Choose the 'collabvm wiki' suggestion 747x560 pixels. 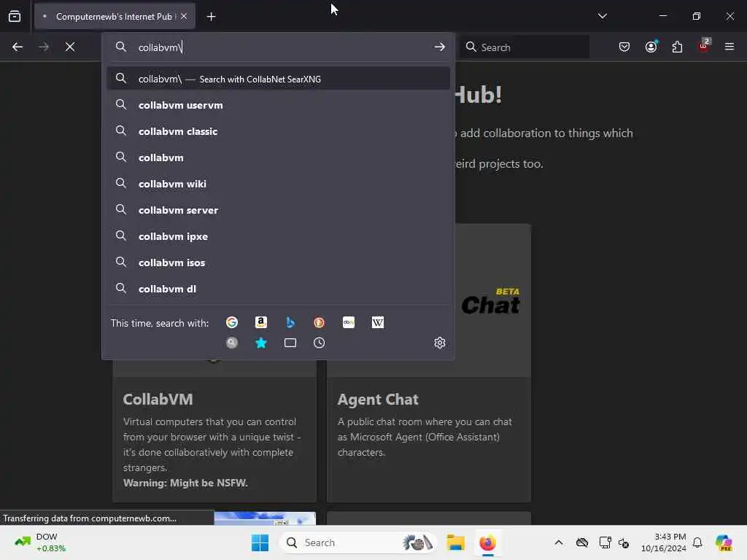pyautogui.click(x=279, y=184)
